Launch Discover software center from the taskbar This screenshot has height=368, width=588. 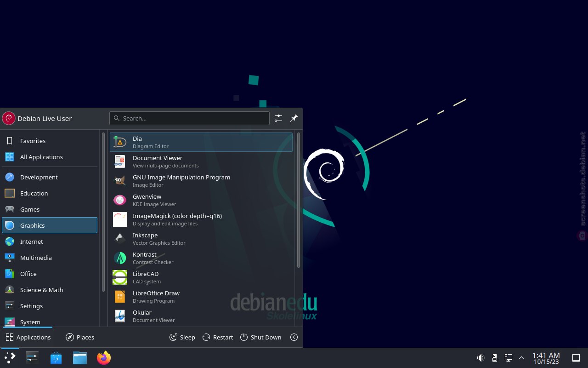tap(56, 358)
